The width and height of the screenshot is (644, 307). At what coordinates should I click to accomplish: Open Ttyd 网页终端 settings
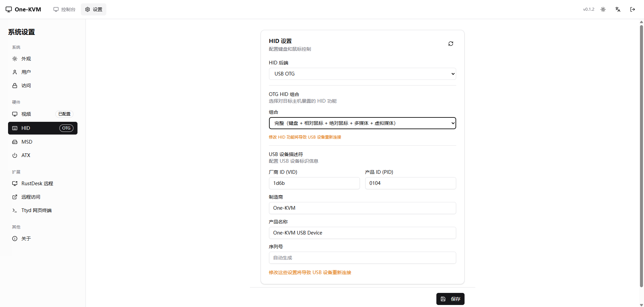tap(36, 210)
